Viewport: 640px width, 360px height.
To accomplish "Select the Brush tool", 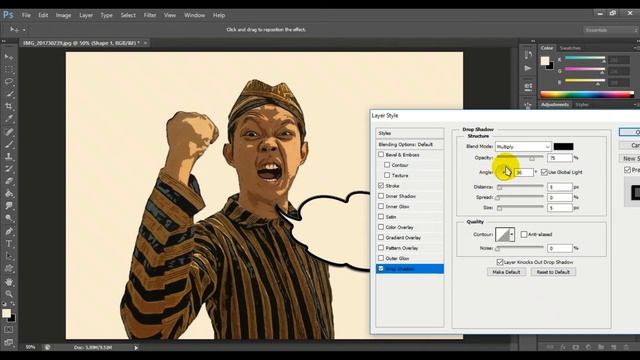I will [x=9, y=144].
